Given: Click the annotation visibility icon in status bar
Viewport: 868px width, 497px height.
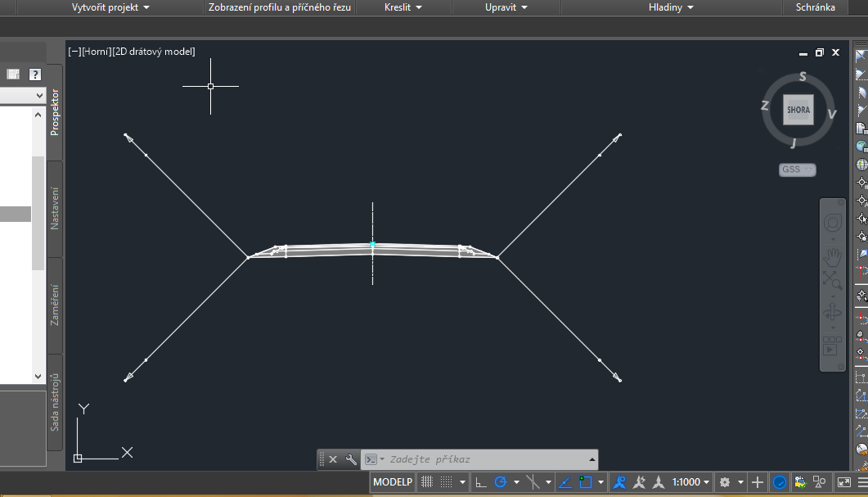Looking at the screenshot, I should [640, 482].
